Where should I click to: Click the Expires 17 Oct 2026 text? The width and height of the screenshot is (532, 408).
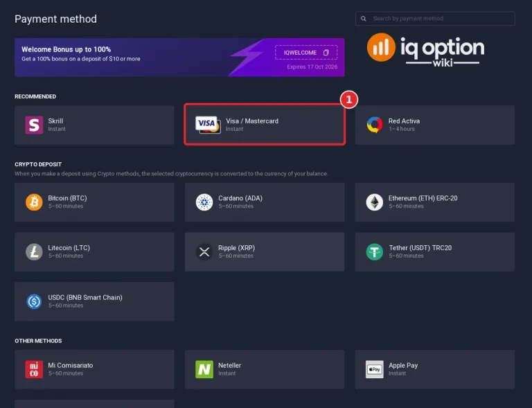click(x=312, y=66)
